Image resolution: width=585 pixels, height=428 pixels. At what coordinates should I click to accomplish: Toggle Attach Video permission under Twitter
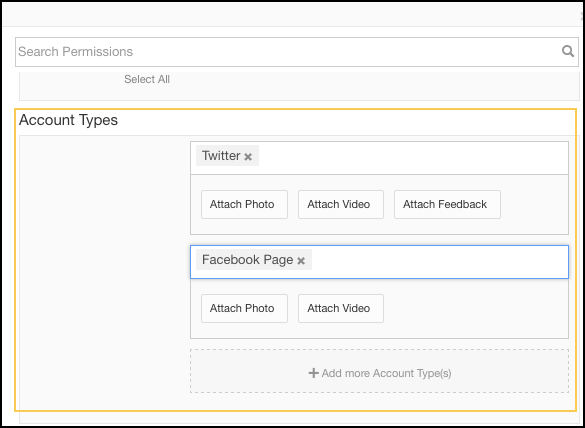click(x=341, y=204)
